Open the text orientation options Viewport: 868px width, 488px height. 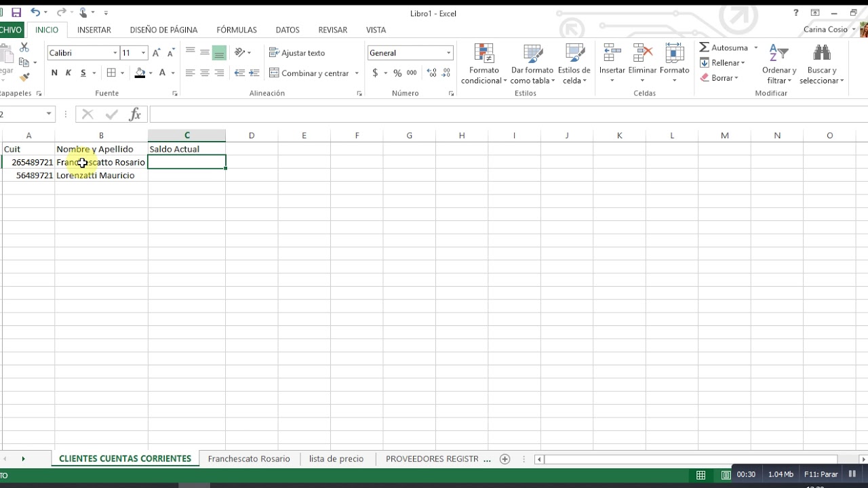(x=242, y=52)
